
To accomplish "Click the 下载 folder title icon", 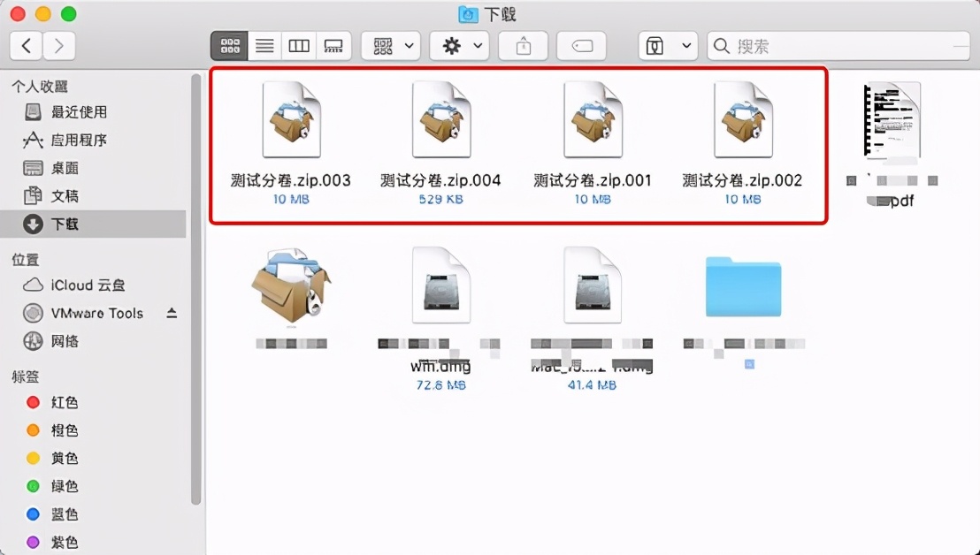I will tap(468, 14).
